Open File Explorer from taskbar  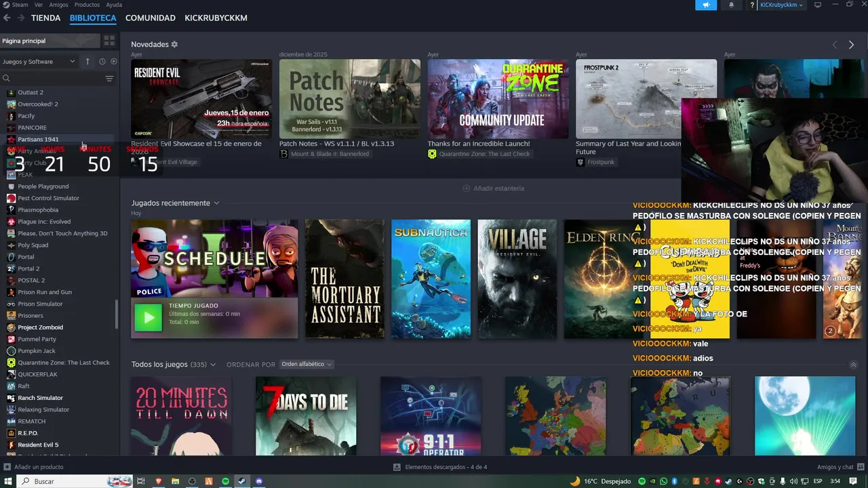pos(175,481)
